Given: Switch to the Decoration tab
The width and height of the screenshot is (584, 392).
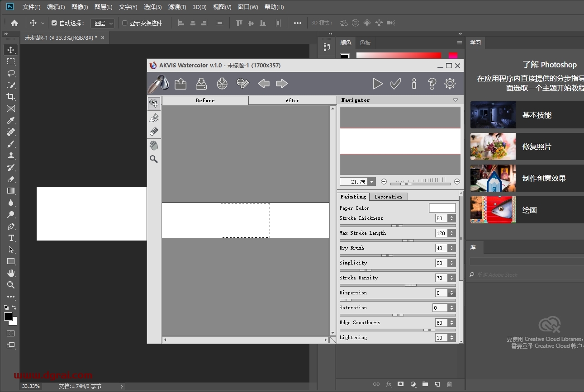Looking at the screenshot, I should coord(389,197).
